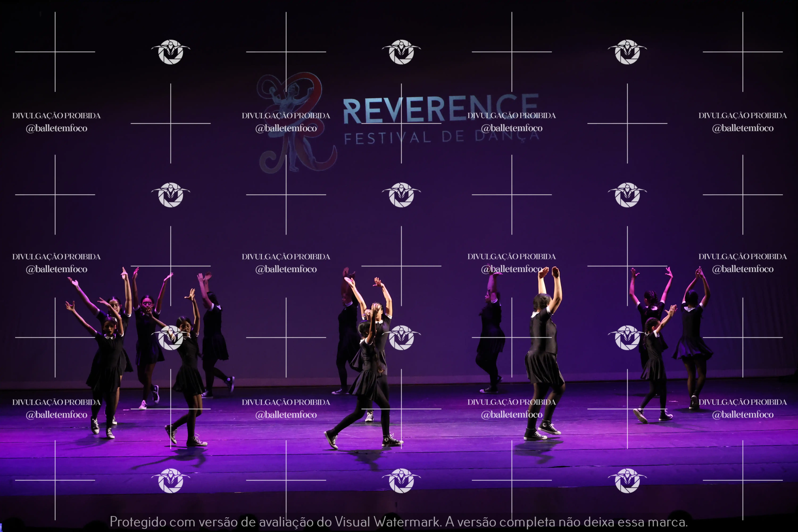Click the @balletemfoco handle overlapping the word DANÇA
798x532 pixels.
click(512, 128)
